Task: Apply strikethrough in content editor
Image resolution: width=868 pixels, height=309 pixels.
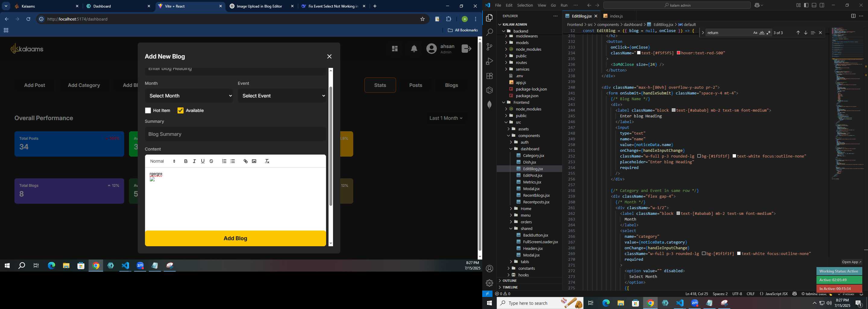Action: click(x=212, y=161)
